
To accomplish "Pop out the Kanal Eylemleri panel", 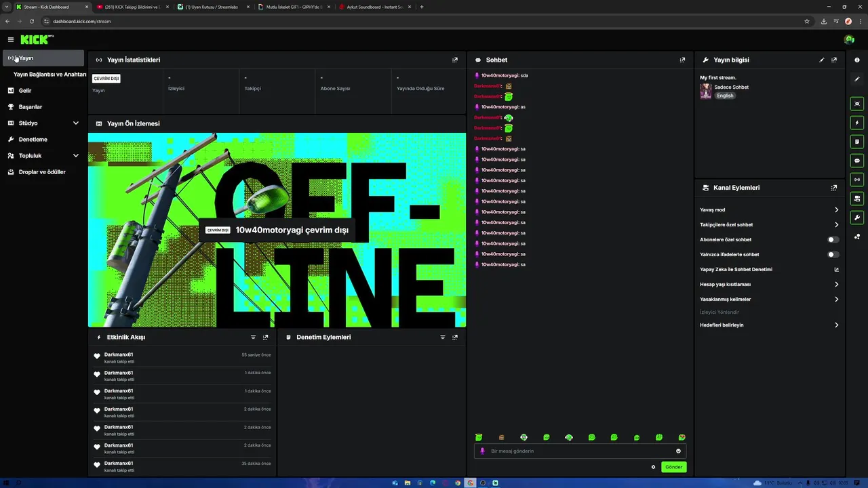I will 834,188.
